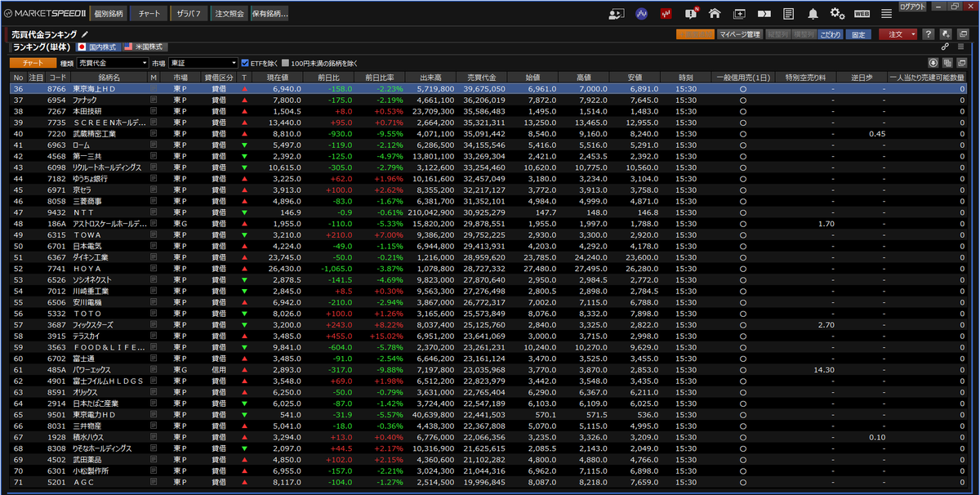
Task: Open the presentation/tutorial icon in top toolbar
Action: click(x=617, y=14)
